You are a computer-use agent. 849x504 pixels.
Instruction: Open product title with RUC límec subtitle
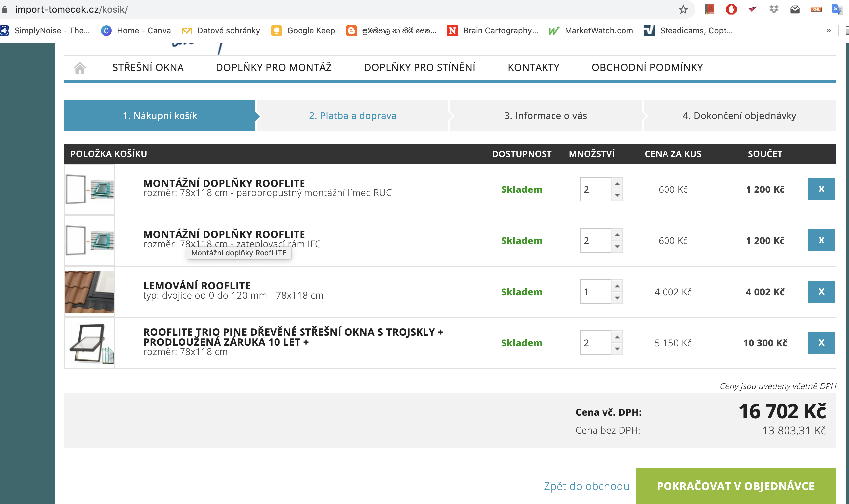pos(224,183)
